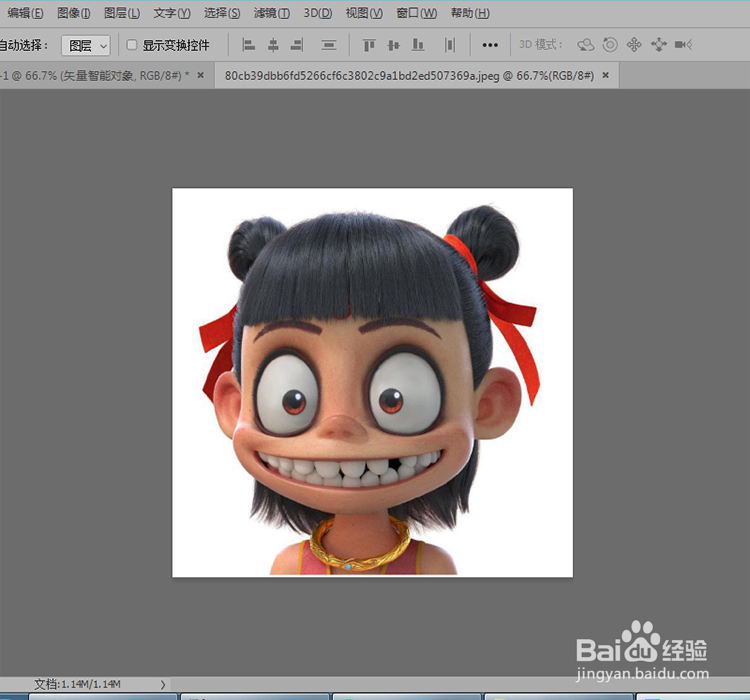This screenshot has height=700, width=750.
Task: Select the 3D orbit camera icon
Action: pos(585,45)
